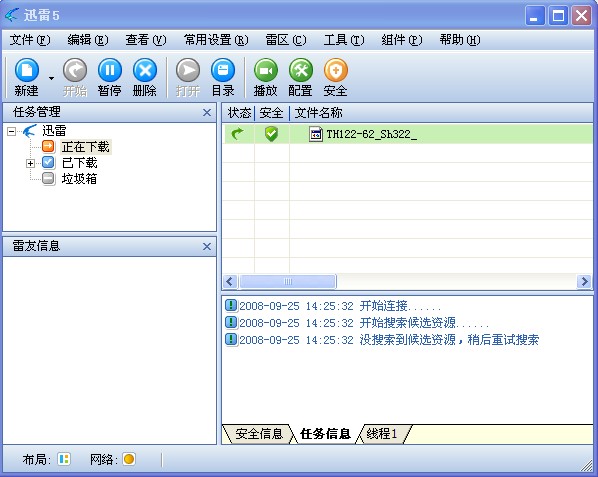Click the 播放 (Play) toolbar icon
This screenshot has height=477, width=598.
[266, 71]
